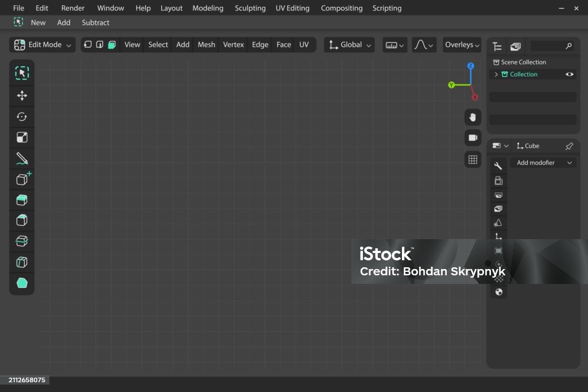Viewport: 588px width, 392px height.
Task: Switch to the Compositing workspace tab
Action: [341, 8]
